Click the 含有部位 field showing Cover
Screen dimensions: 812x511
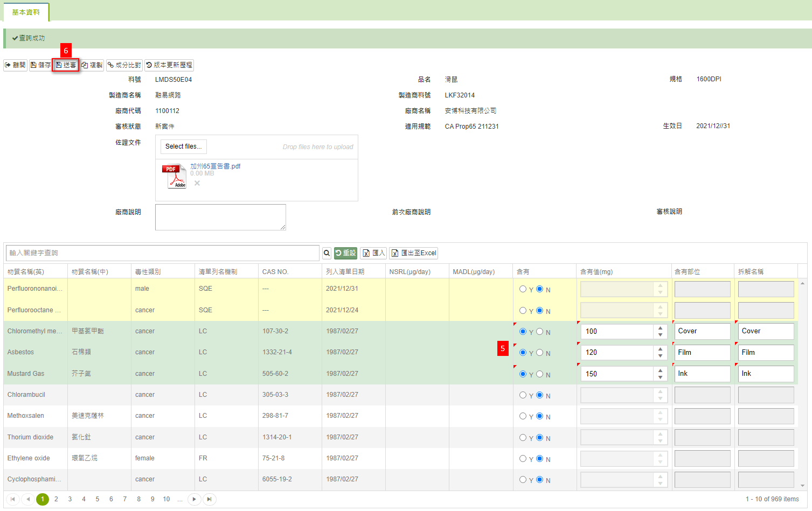click(x=702, y=331)
